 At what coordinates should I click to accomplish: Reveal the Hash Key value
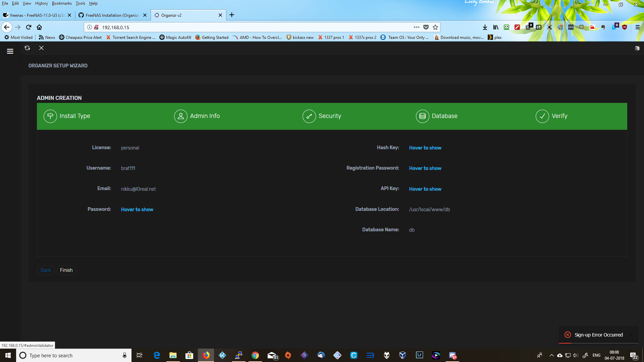click(425, 148)
